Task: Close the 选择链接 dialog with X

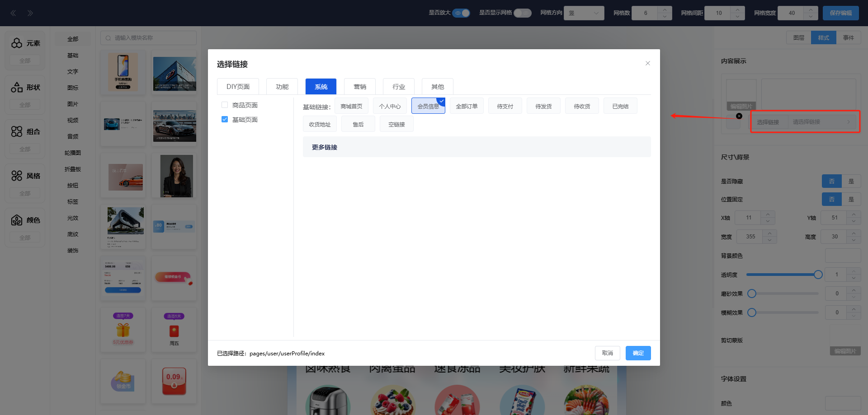Action: pyautogui.click(x=647, y=63)
